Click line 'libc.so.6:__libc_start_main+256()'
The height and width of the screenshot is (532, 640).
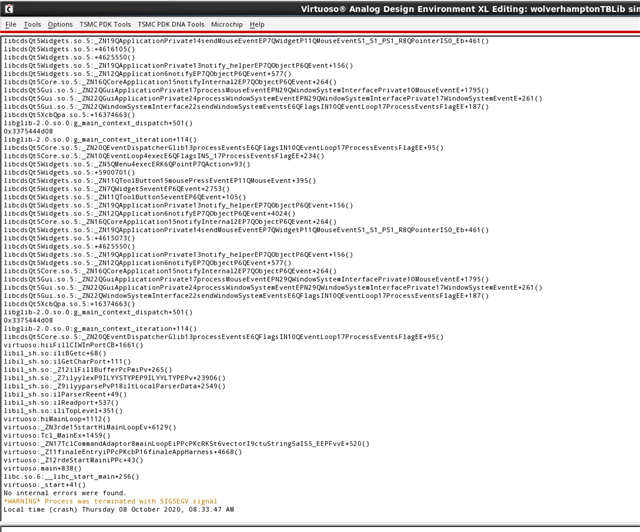pos(71,476)
